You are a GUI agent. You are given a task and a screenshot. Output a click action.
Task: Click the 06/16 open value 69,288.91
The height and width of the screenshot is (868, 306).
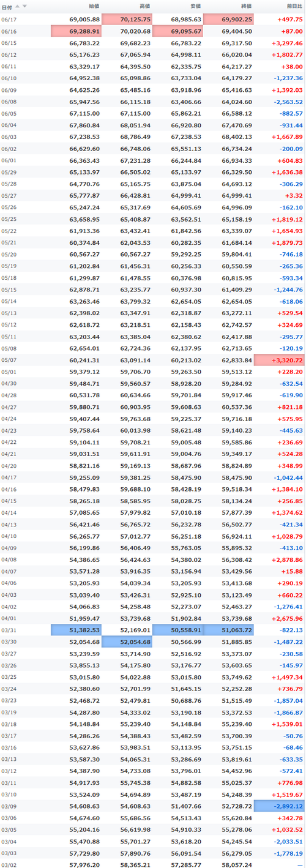(x=76, y=30)
